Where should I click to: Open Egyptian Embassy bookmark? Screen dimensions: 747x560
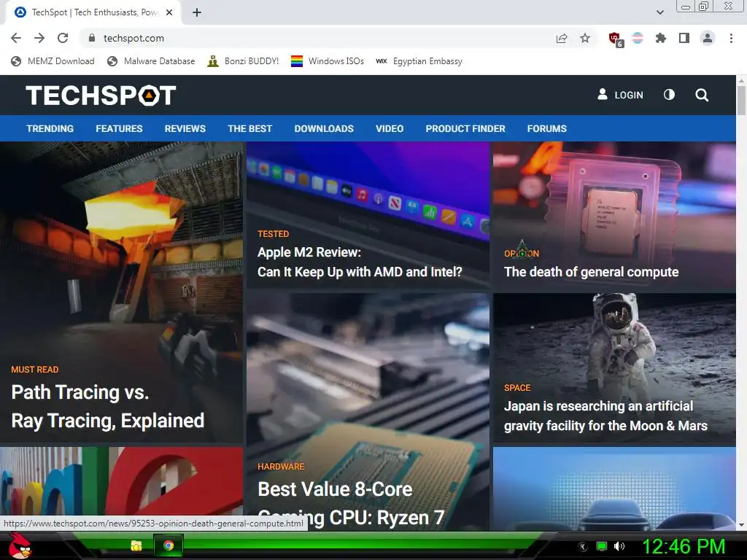[x=419, y=61]
